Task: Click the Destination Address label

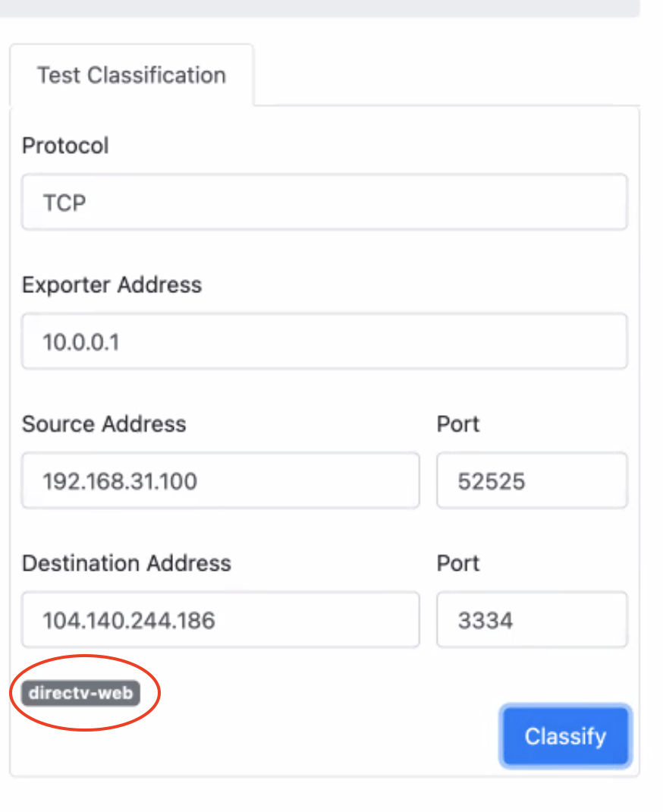Action: click(126, 563)
